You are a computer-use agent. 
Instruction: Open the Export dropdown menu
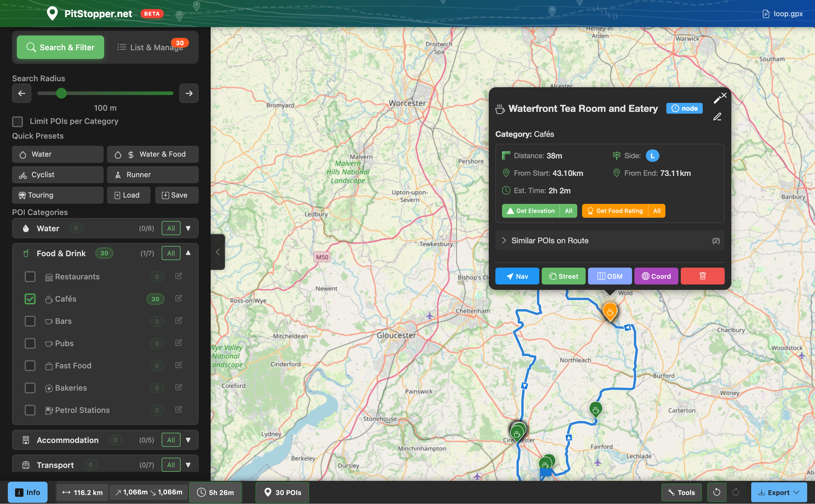(x=779, y=492)
